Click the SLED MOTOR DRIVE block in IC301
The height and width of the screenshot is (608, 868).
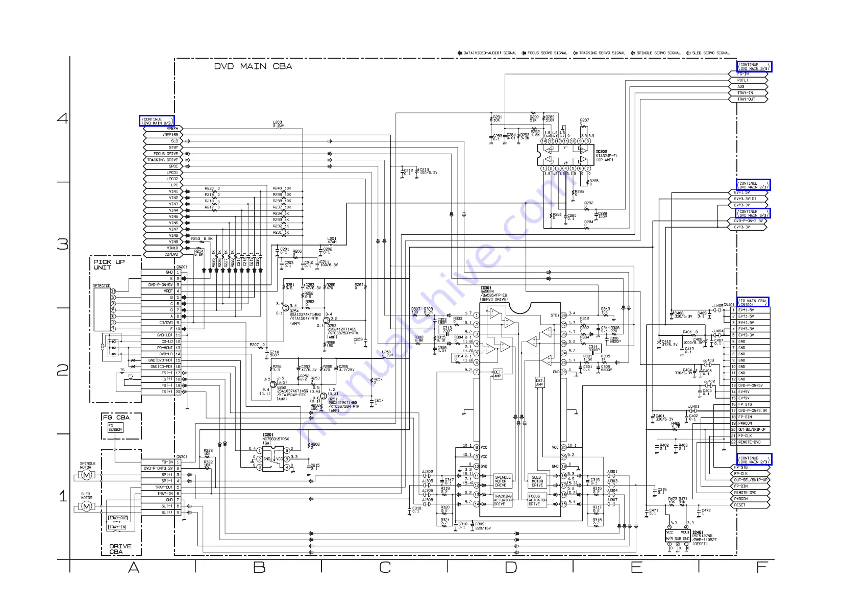[x=537, y=481]
